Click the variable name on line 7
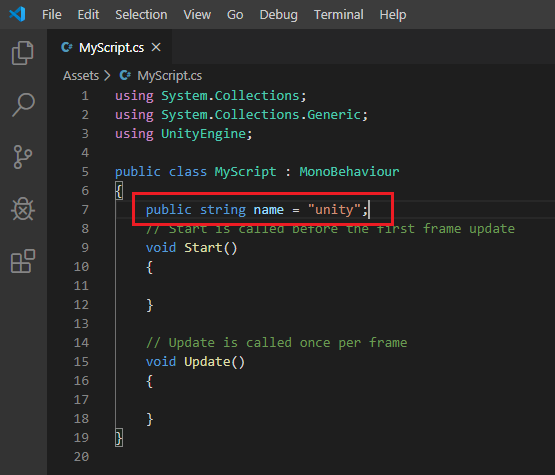Image resolution: width=555 pixels, height=475 pixels. [269, 210]
